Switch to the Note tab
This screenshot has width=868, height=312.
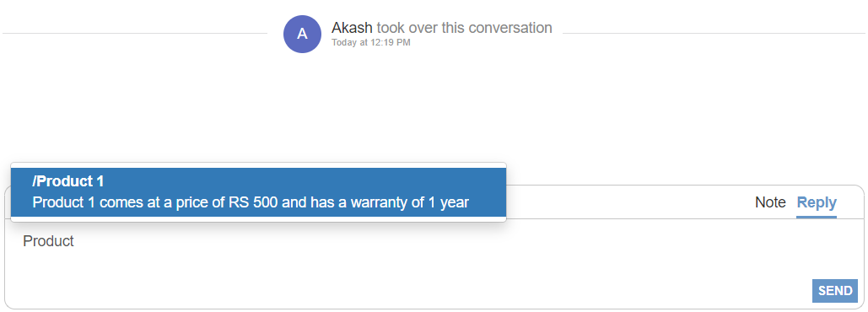[x=770, y=202]
